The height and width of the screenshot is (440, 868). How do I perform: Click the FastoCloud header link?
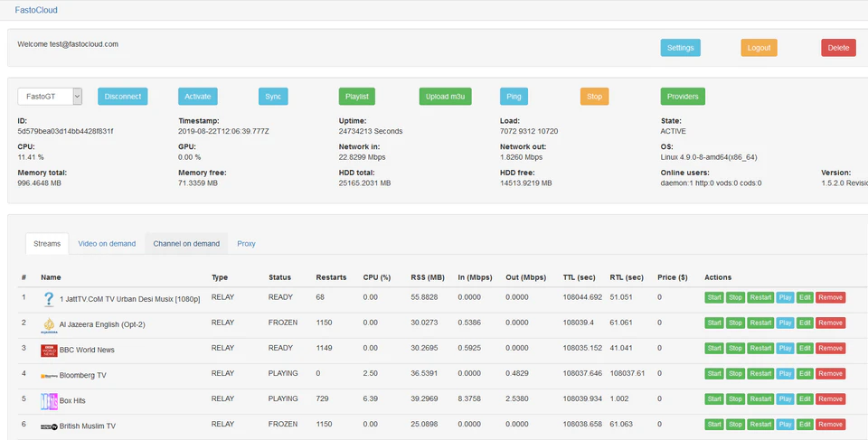point(36,10)
